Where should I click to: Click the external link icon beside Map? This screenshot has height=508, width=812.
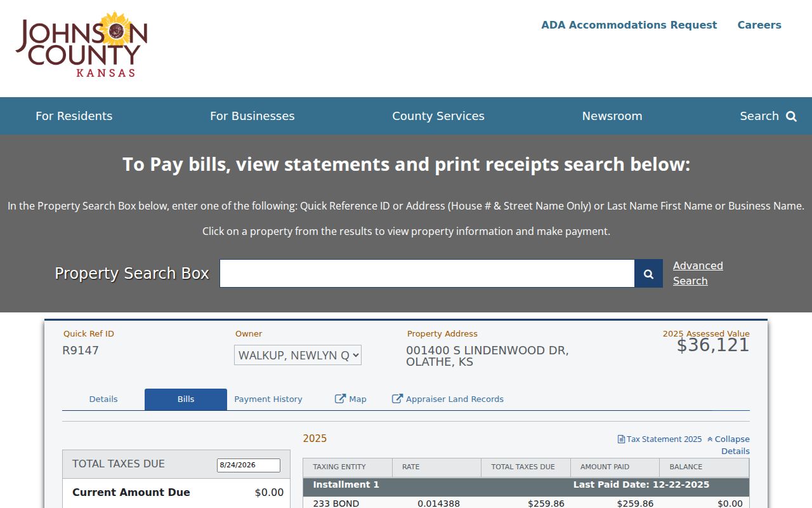click(340, 399)
